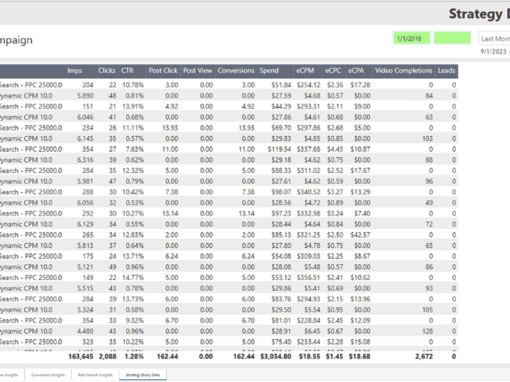Open the Conversion Insights tab

[x=48, y=375]
